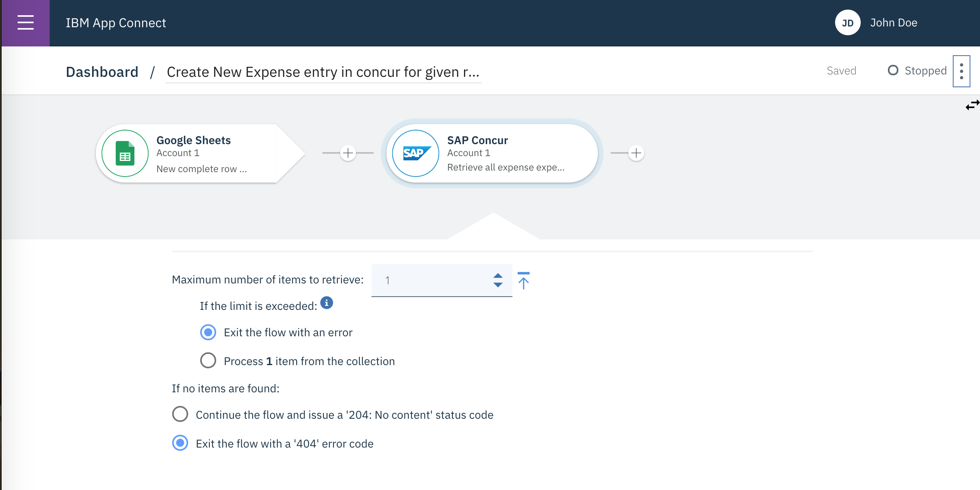Increase maximum items with the up stepper arrow
Image resolution: width=980 pixels, height=490 pixels.
coord(498,276)
